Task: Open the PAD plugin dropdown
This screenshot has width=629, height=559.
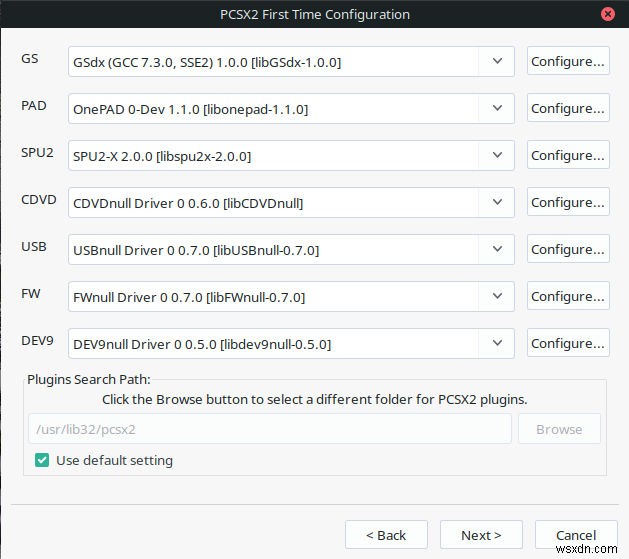Action: tap(291, 108)
